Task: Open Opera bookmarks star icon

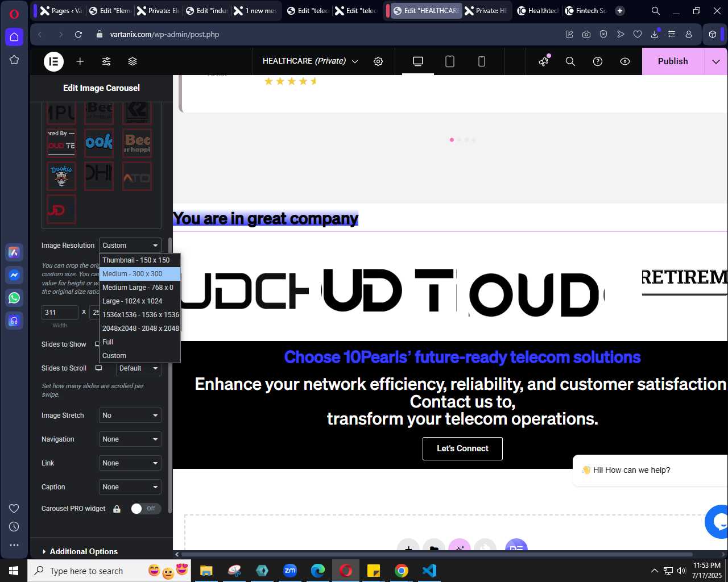Action: pyautogui.click(x=14, y=60)
